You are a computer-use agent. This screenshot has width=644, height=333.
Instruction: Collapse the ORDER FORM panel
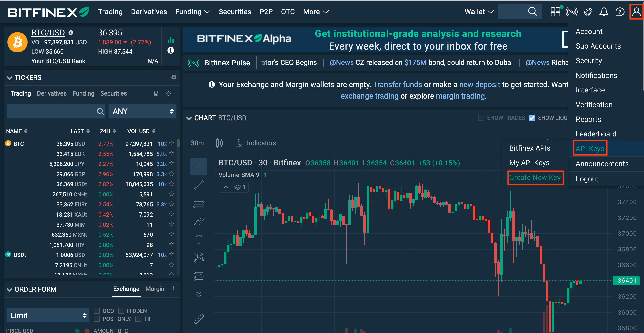9,289
